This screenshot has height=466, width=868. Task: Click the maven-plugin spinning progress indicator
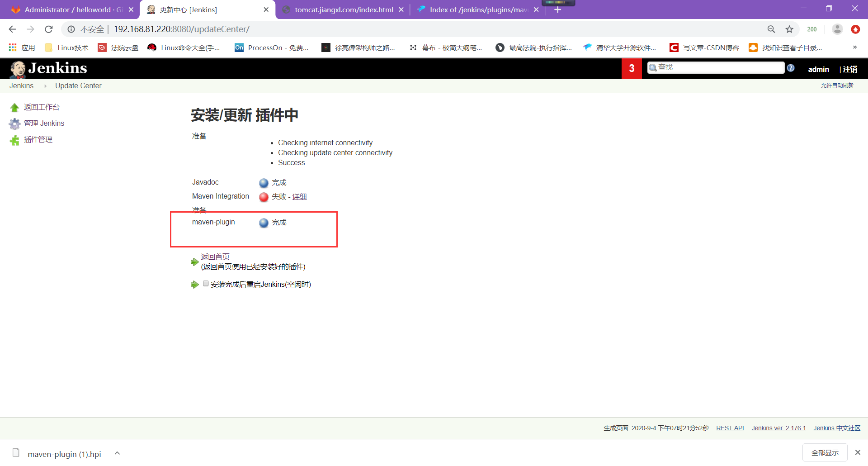[264, 222]
